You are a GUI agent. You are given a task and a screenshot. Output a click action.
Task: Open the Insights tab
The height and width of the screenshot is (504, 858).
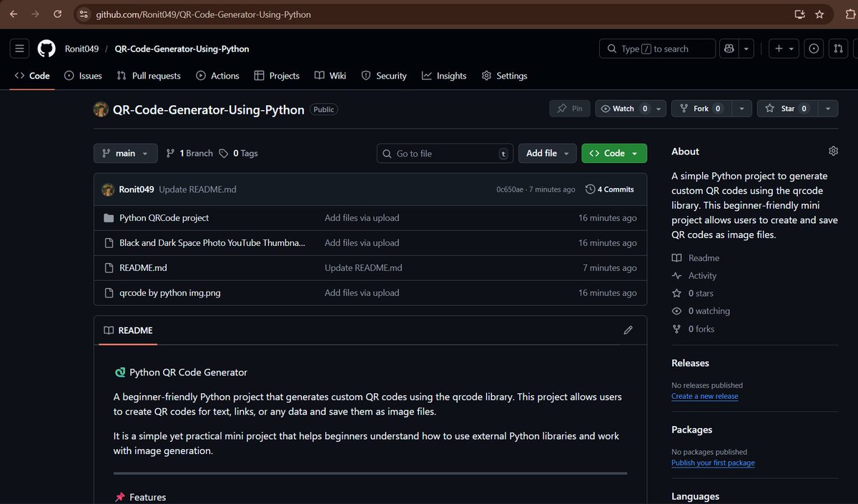(444, 76)
